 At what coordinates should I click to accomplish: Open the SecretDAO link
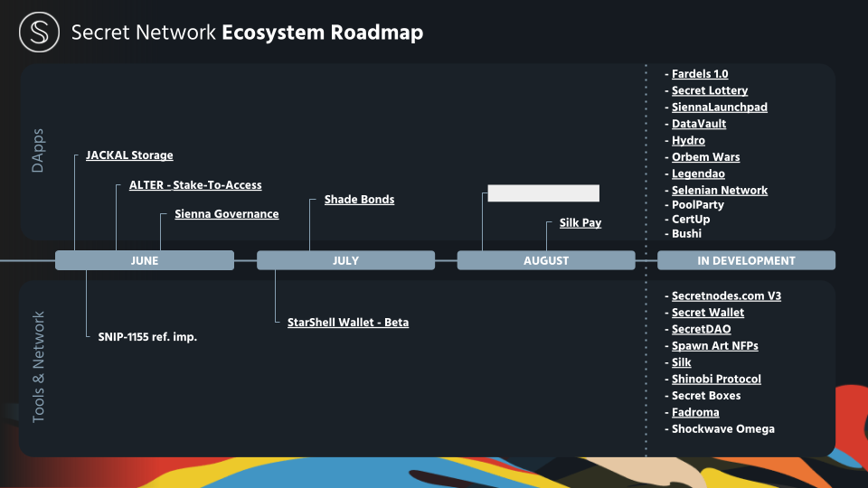pyautogui.click(x=701, y=329)
